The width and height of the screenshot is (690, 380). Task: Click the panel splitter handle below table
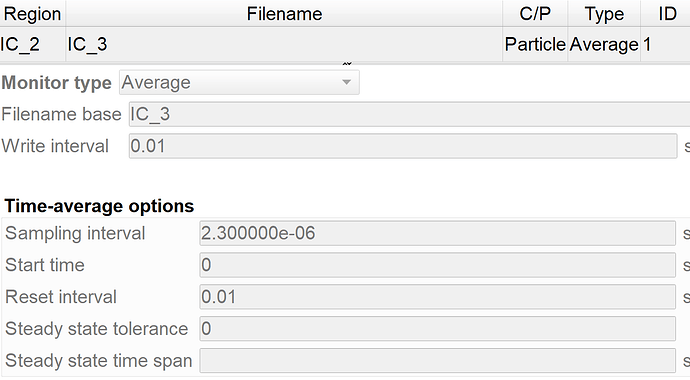click(x=347, y=64)
